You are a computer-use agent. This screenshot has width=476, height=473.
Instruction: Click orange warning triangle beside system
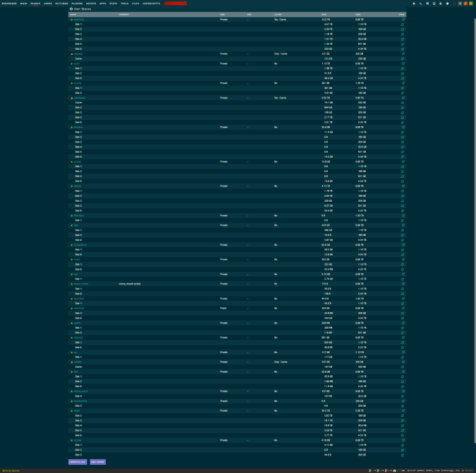72,362
